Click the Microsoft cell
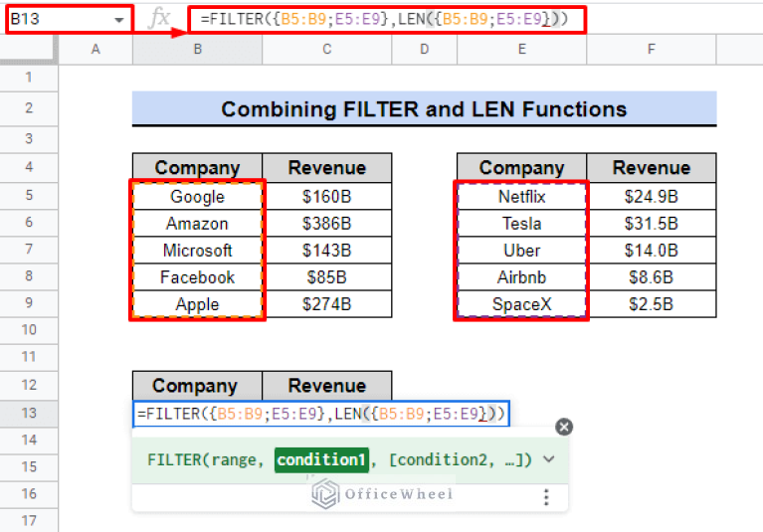Viewport: 763px width, 532px height. pyautogui.click(x=198, y=251)
